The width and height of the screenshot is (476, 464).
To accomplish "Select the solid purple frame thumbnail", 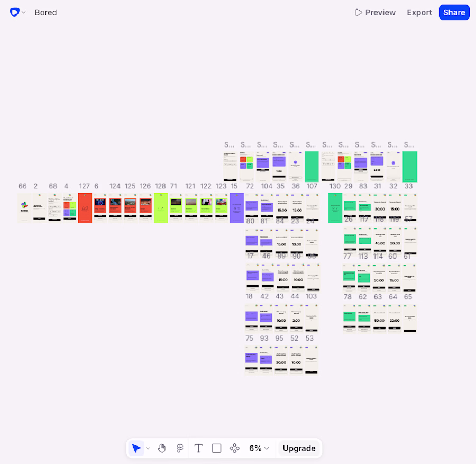I will pos(237,208).
